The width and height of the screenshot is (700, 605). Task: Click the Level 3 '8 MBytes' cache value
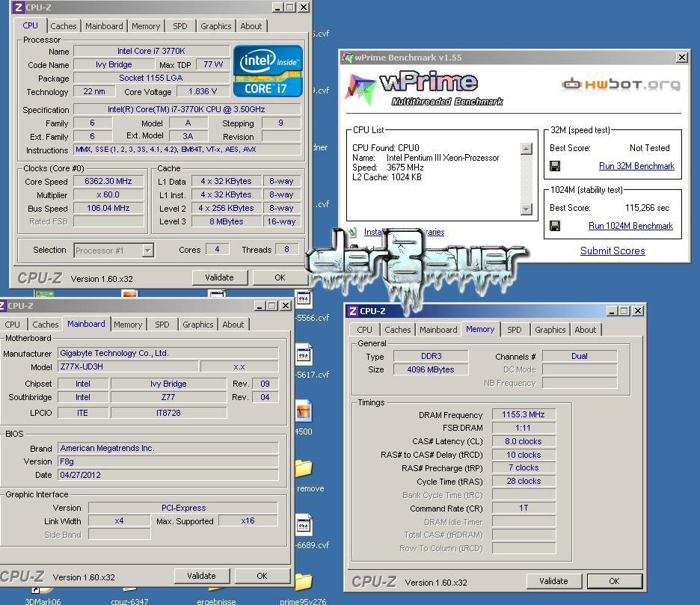[x=227, y=221]
